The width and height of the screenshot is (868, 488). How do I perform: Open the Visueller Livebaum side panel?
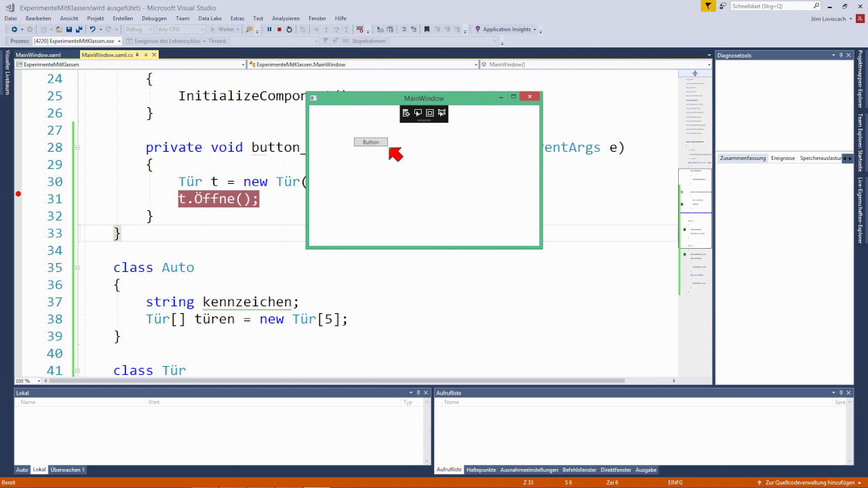(7, 72)
